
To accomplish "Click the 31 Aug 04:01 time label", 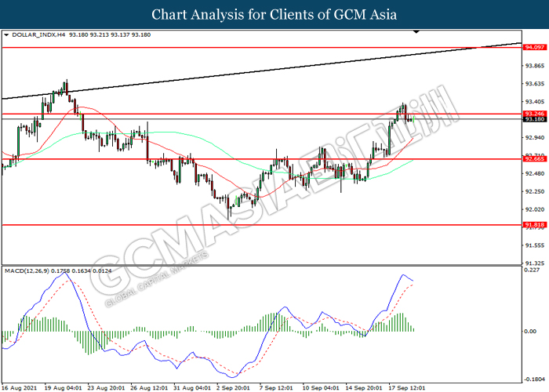I will [192, 388].
